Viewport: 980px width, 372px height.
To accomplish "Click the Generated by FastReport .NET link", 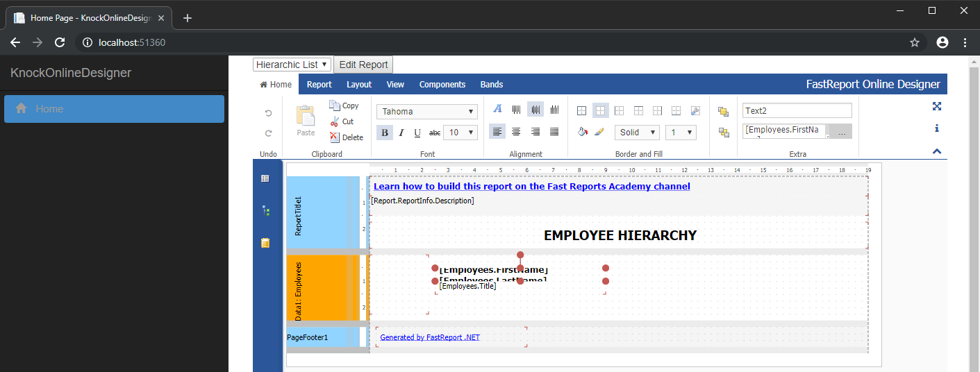I will [430, 337].
